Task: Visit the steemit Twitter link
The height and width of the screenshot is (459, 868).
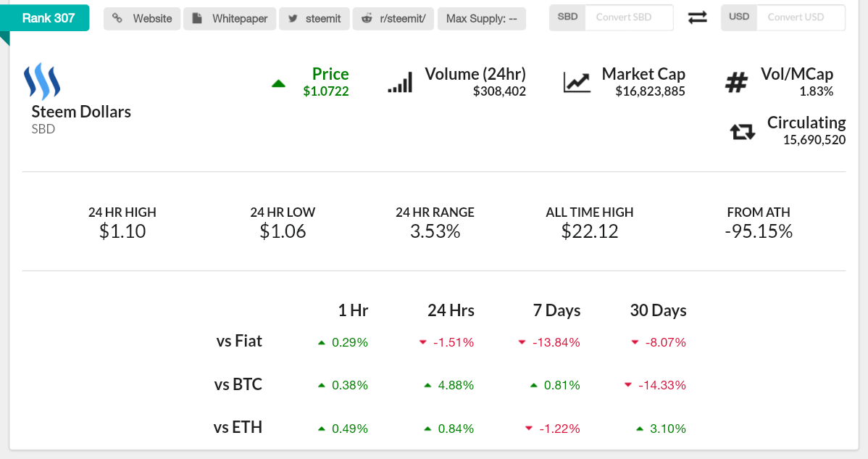Action: [x=314, y=18]
